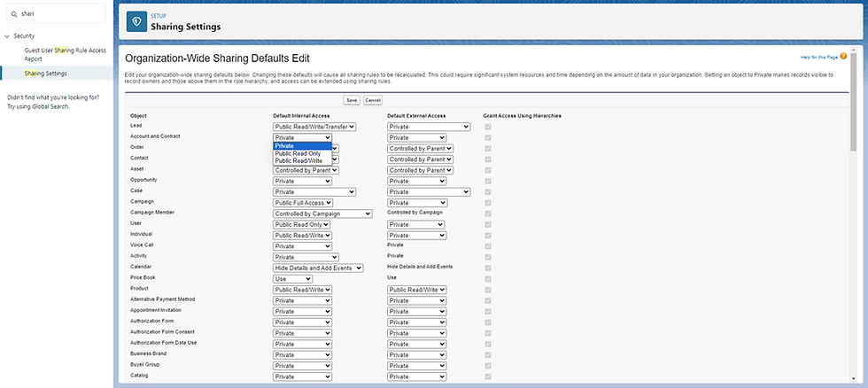Open Price Book internal access dropdown
The image size is (868, 388).
293,278
